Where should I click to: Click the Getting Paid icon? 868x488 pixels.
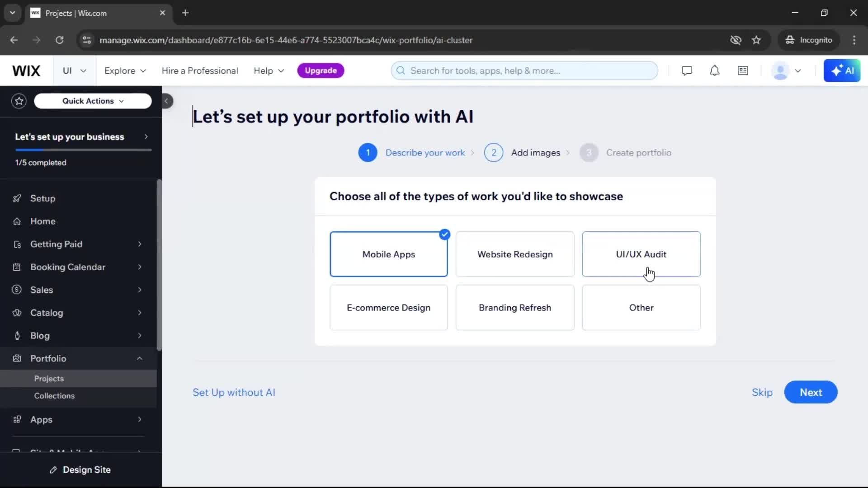click(x=17, y=244)
